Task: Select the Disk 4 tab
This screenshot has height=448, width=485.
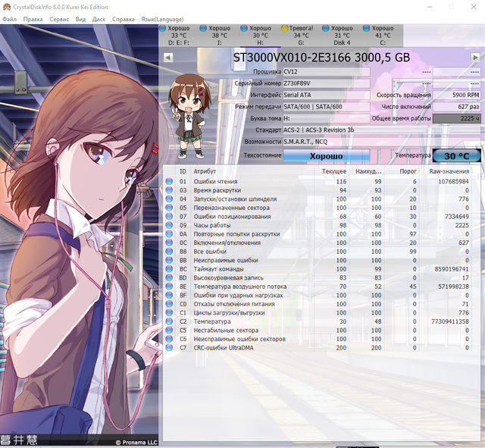Action: pos(342,36)
